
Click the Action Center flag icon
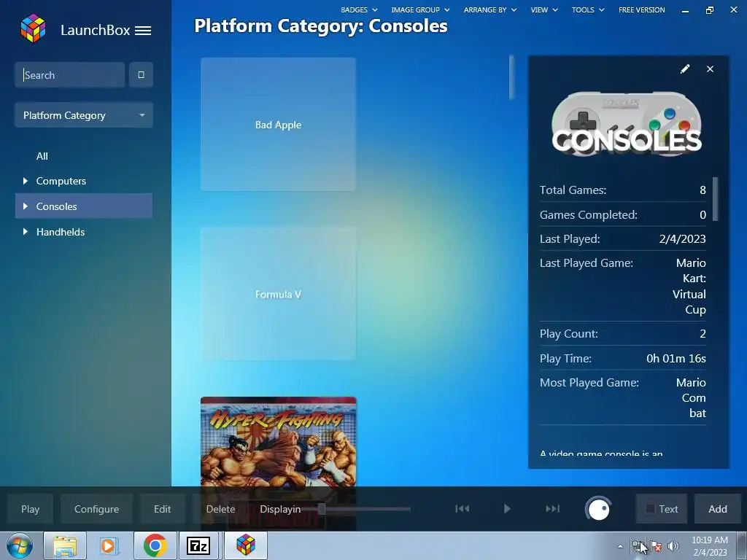(656, 546)
